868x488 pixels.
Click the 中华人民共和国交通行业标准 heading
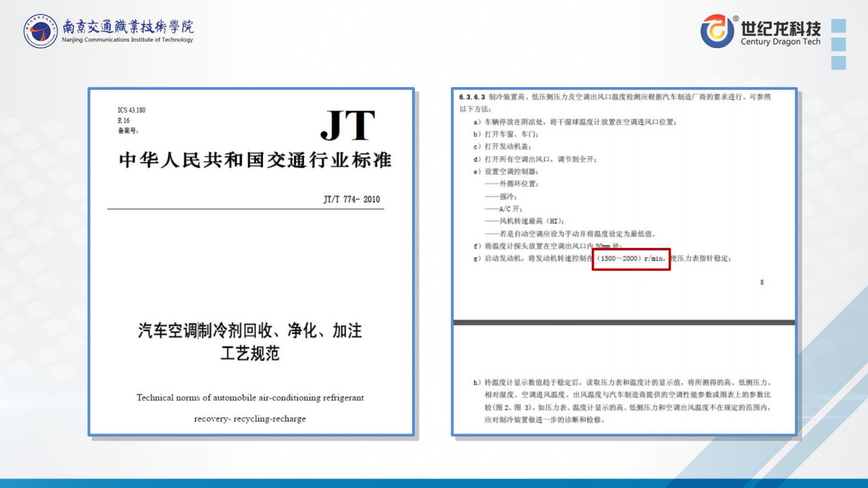pos(255,161)
